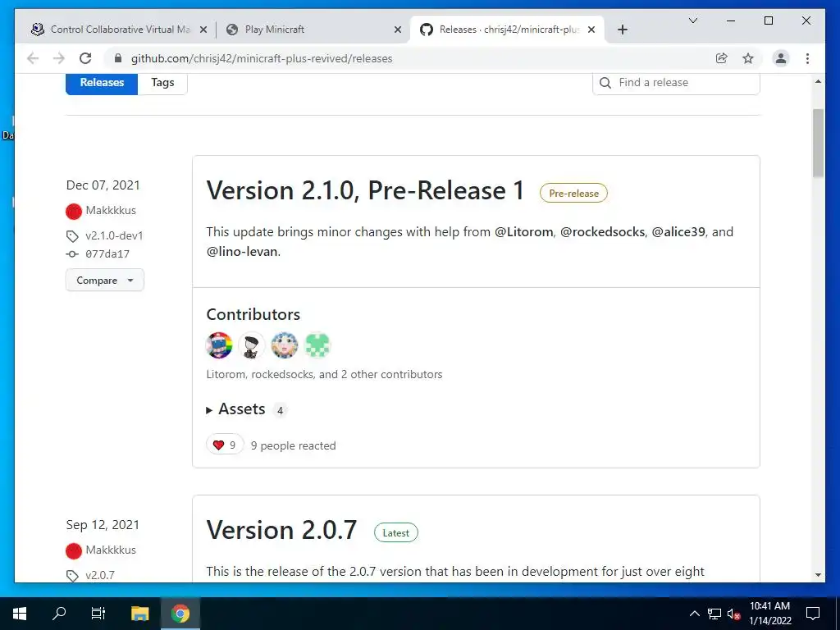Bookmark this page with the star icon
Viewport: 840px width, 630px height.
(748, 58)
